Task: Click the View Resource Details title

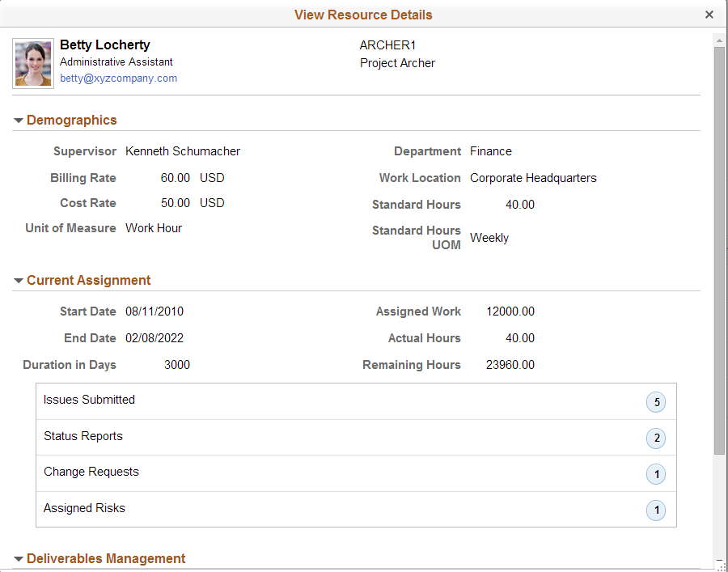Action: pyautogui.click(x=362, y=15)
